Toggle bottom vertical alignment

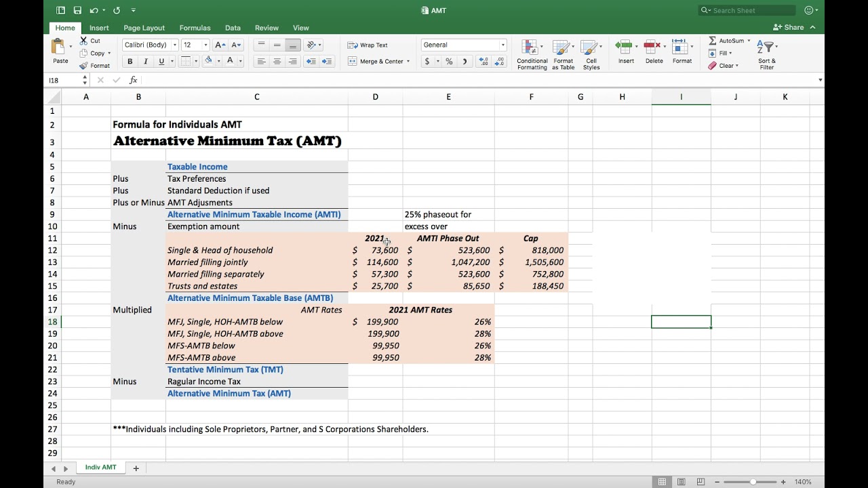293,45
